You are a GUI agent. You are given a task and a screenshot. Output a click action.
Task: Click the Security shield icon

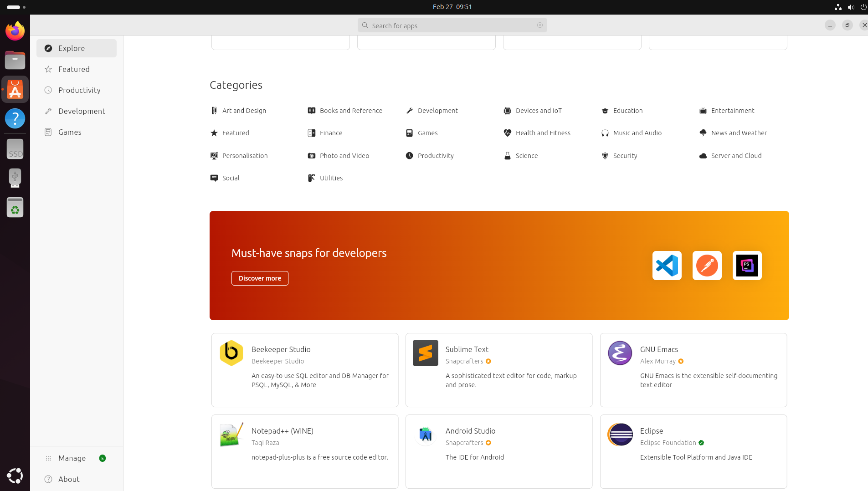[x=605, y=156]
